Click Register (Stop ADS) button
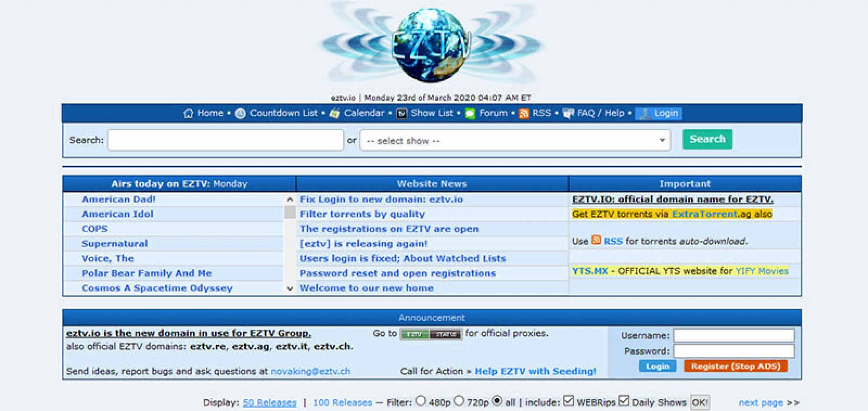The width and height of the screenshot is (868, 411). 736,366
